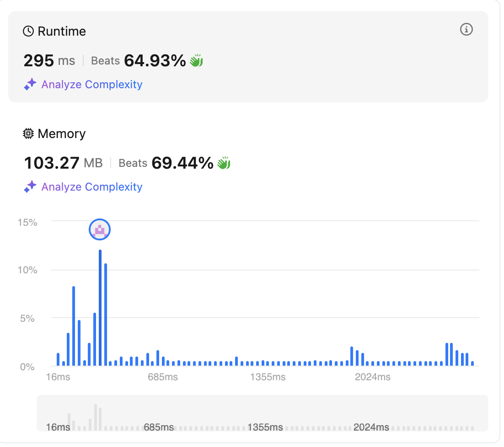Click the clapping hands beside 69.44%
This screenshot has width=504, height=447.
[x=224, y=163]
